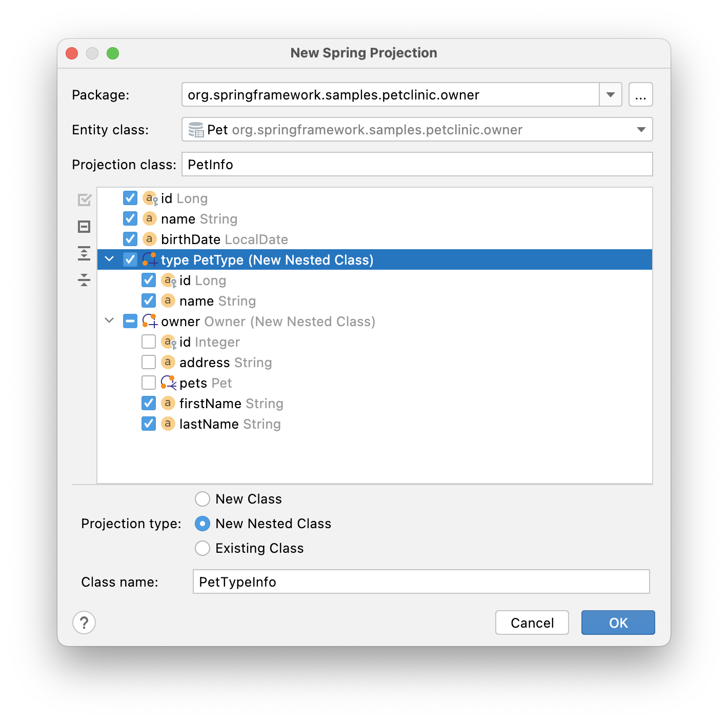Open the Package history dropdown arrow

coord(611,95)
